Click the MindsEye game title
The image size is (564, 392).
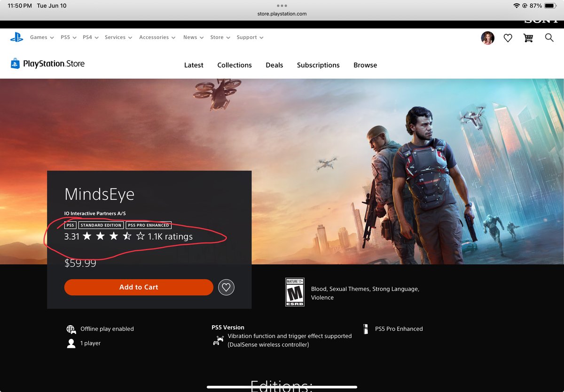click(x=99, y=195)
